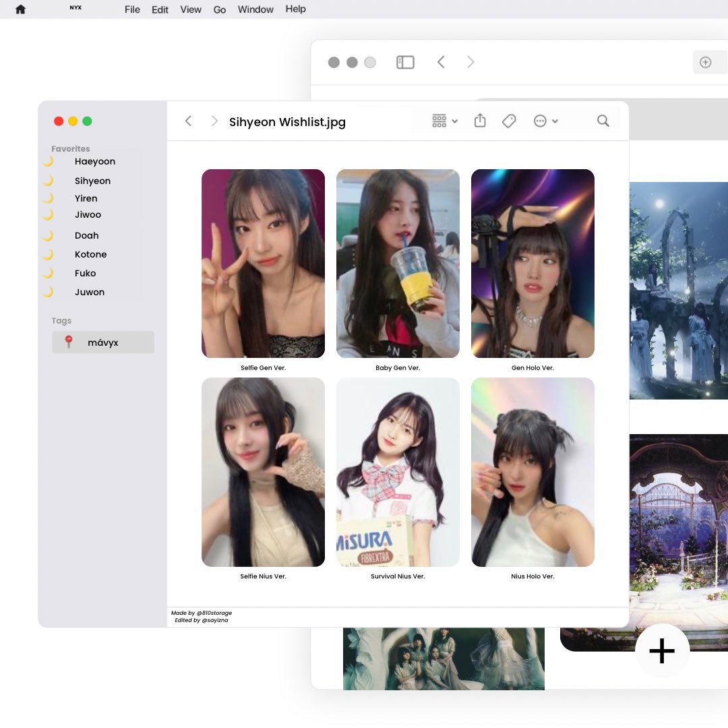Click the grid view icon in toolbar
Image resolution: width=728 pixels, height=728 pixels.
click(x=439, y=121)
